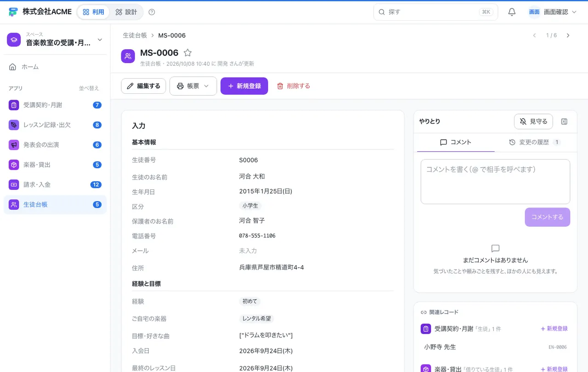Switch to 設計 mode
The width and height of the screenshot is (588, 372).
click(126, 12)
